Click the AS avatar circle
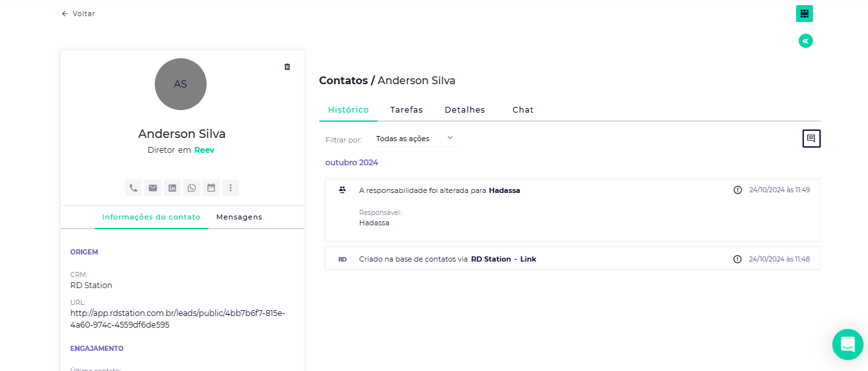The width and height of the screenshot is (868, 371). (181, 84)
